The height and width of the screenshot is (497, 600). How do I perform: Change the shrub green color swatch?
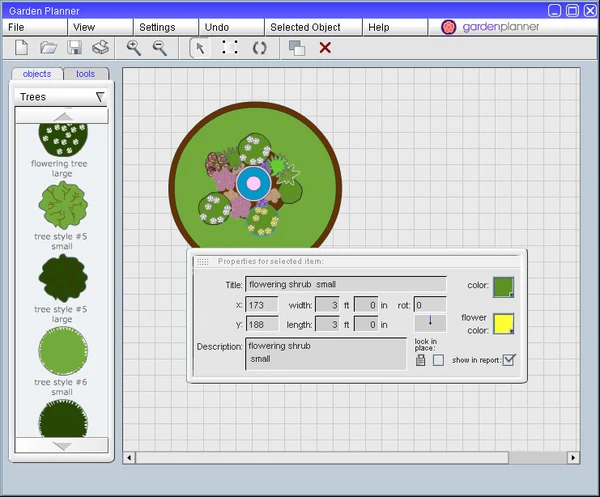(503, 287)
